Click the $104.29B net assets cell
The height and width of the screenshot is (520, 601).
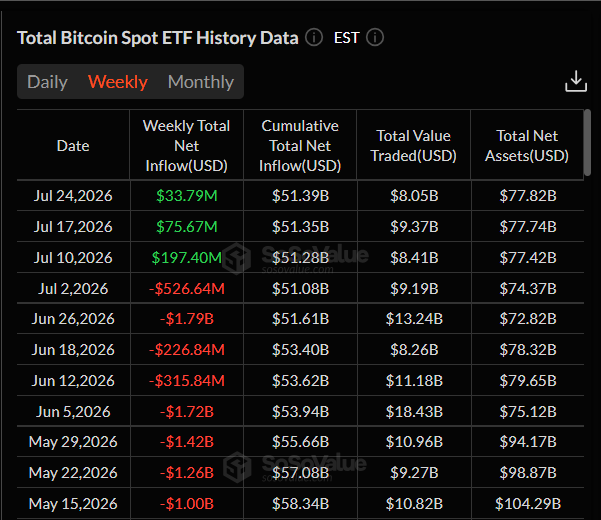[x=528, y=504]
